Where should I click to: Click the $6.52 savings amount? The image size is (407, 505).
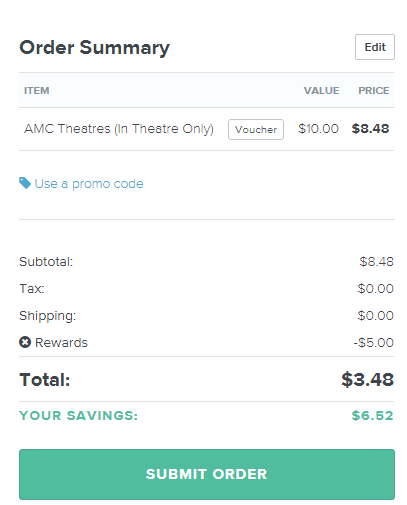pyautogui.click(x=373, y=415)
